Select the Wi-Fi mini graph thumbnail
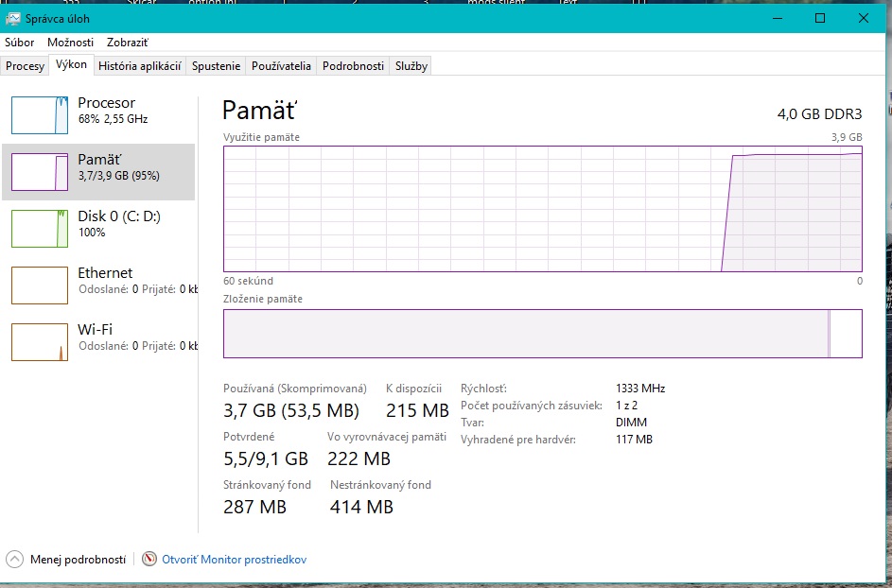This screenshot has width=892, height=588. 40,342
